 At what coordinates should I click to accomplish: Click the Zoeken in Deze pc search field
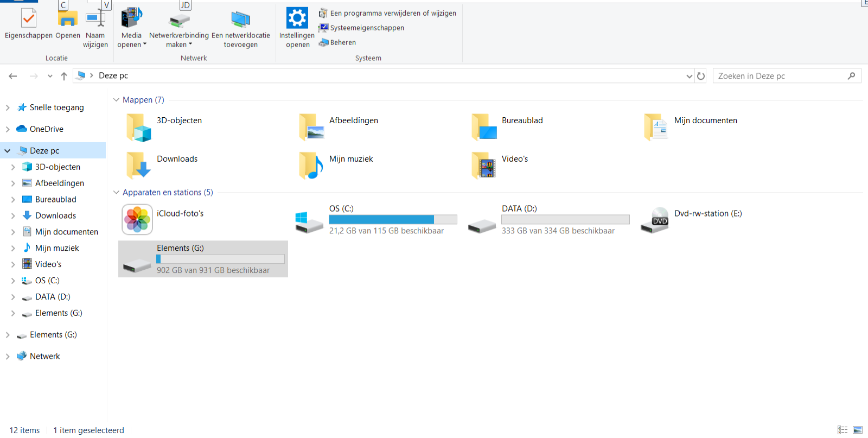781,76
